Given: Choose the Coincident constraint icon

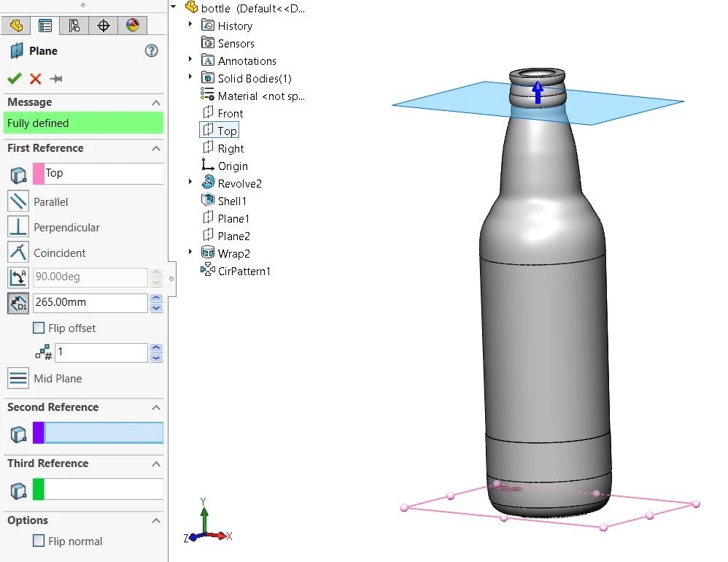Looking at the screenshot, I should [18, 253].
